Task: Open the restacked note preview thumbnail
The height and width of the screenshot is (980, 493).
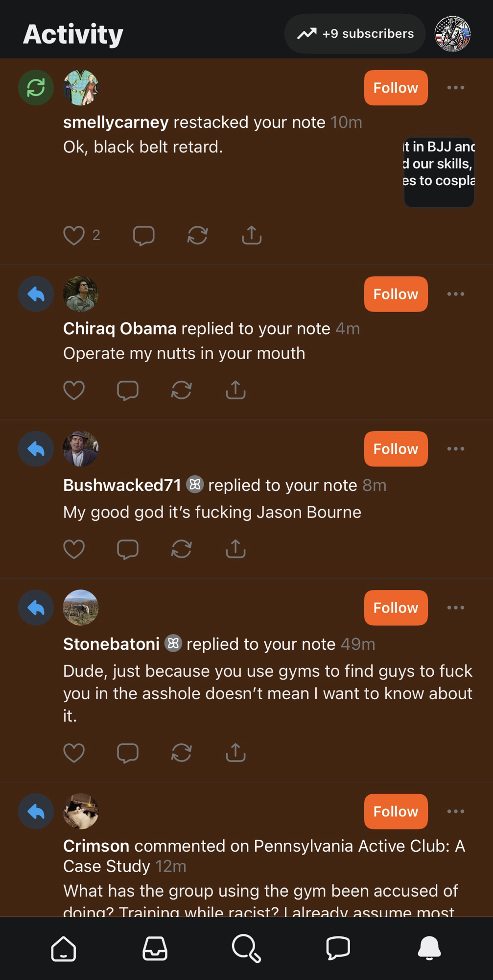Action: tap(439, 172)
